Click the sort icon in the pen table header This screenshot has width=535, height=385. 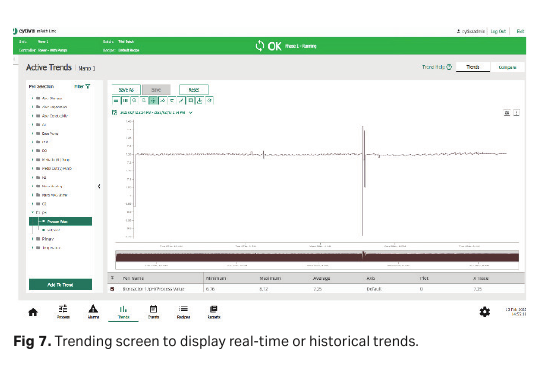pyautogui.click(x=112, y=278)
